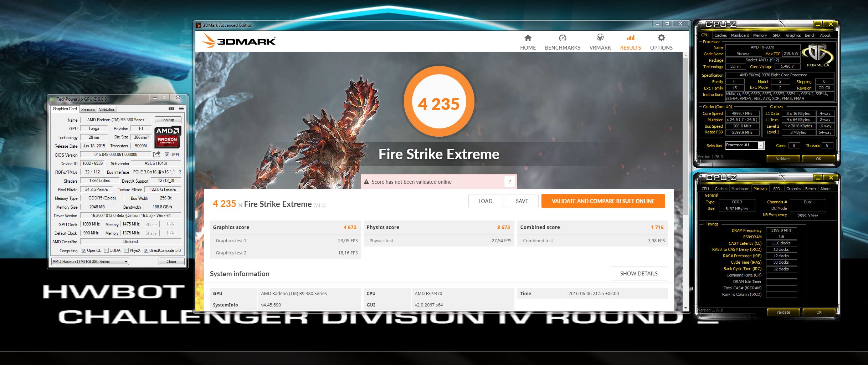Screen dimensions: 868x365
Task: Open the OPTIONS gear icon
Action: pos(661,38)
